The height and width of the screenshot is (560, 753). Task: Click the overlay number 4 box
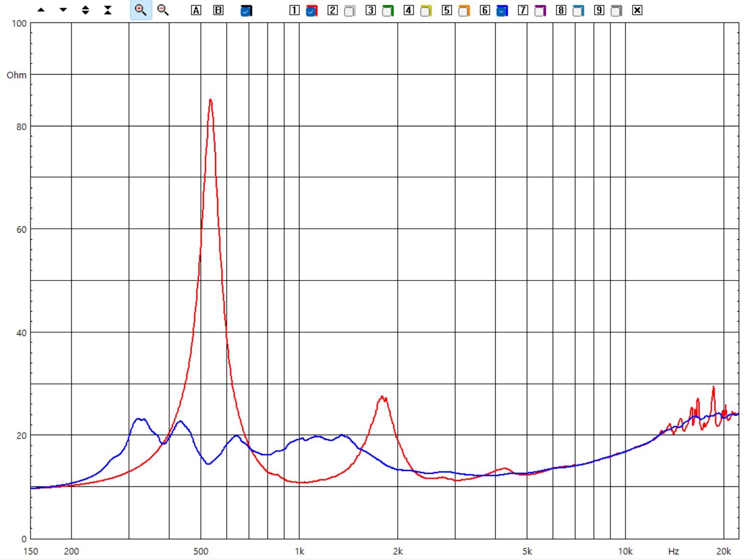[x=409, y=10]
